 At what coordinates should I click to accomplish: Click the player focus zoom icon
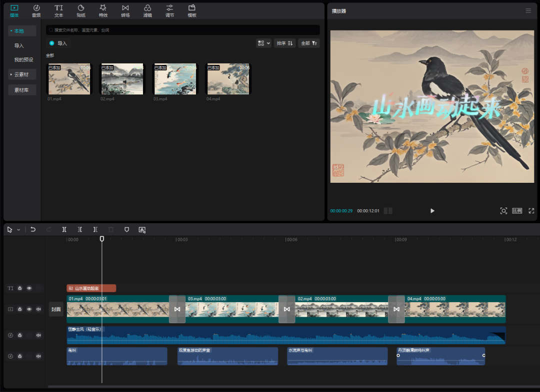[503, 211]
